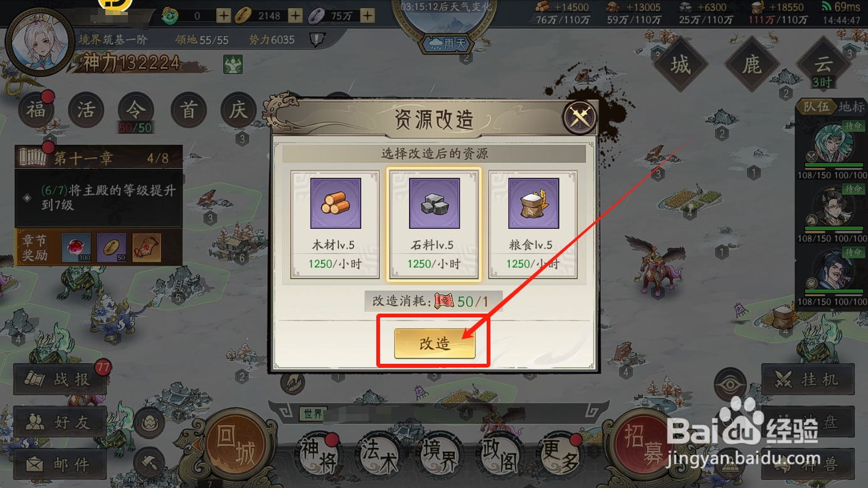
Task: Open the 境界 realm menu icon
Action: click(x=439, y=454)
